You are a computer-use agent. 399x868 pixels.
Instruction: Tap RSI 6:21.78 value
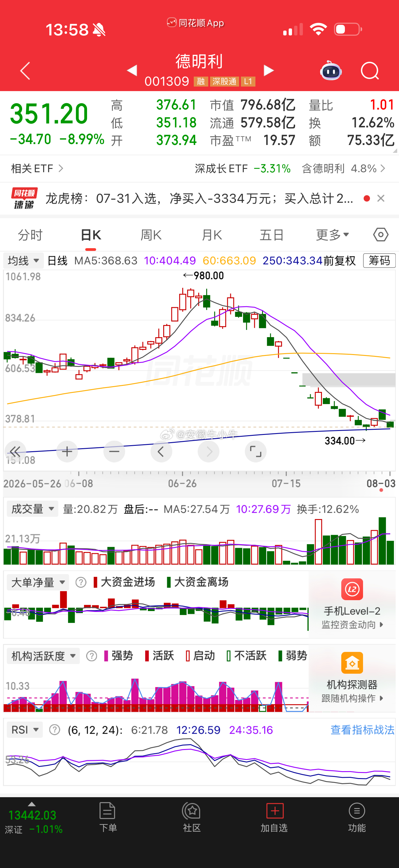tap(149, 730)
